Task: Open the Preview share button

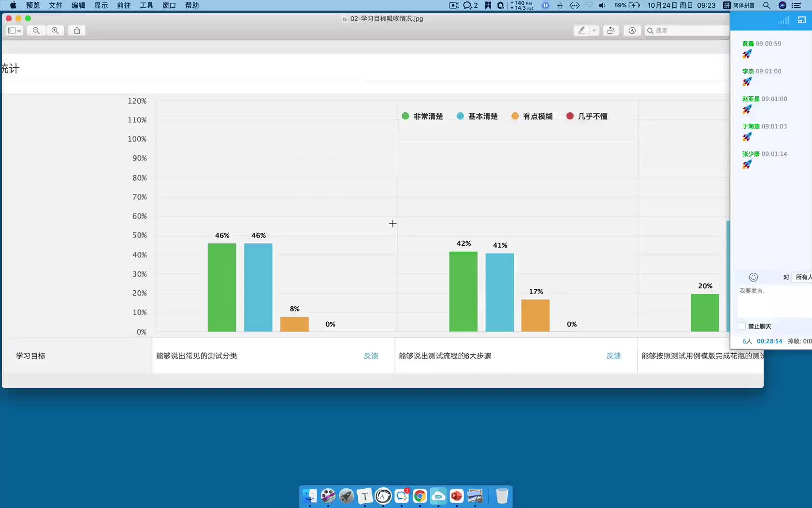Action: coord(77,30)
